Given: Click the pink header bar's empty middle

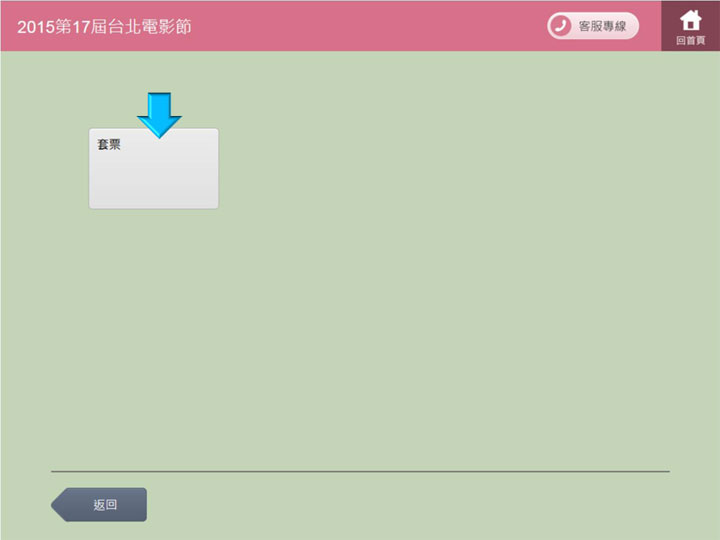Looking at the screenshot, I should point(370,26).
